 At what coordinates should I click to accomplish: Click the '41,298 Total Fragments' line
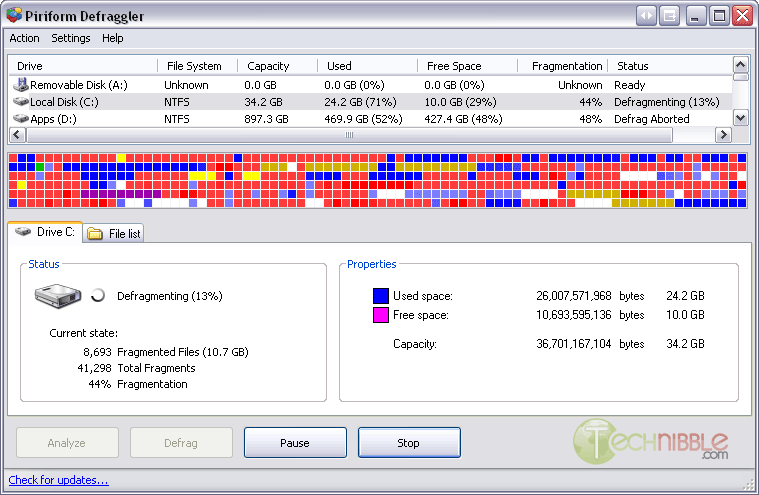pos(136,368)
